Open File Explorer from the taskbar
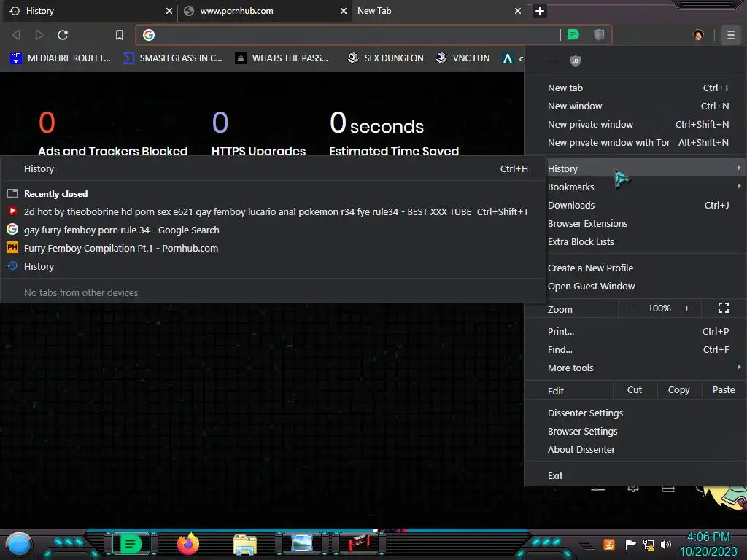Image resolution: width=747 pixels, height=560 pixels. pyautogui.click(x=245, y=544)
